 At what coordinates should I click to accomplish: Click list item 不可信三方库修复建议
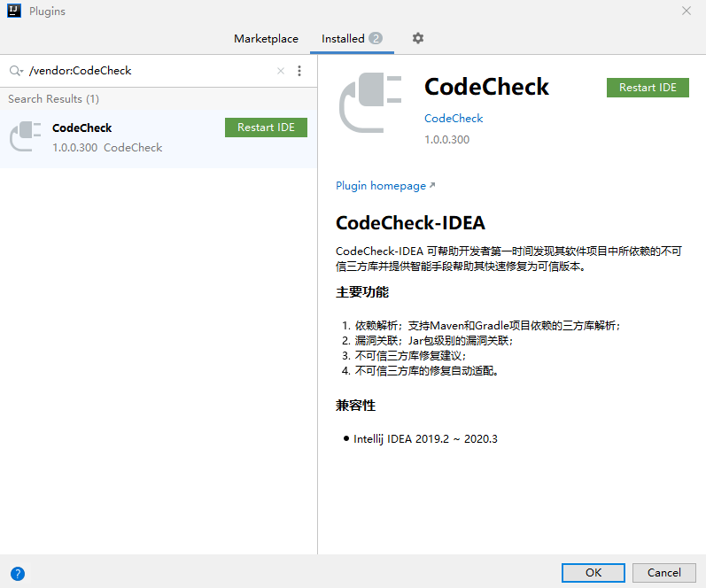[x=410, y=356]
